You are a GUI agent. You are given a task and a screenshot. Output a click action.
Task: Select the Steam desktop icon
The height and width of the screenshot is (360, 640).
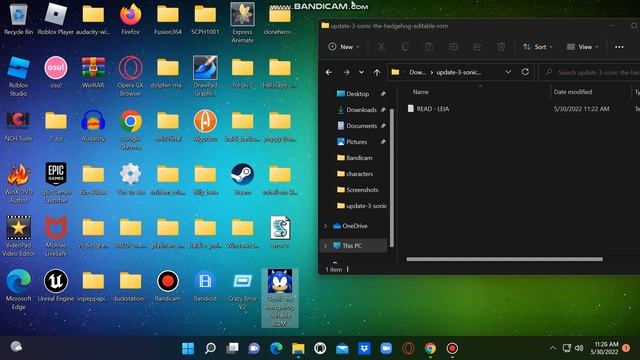(x=242, y=180)
